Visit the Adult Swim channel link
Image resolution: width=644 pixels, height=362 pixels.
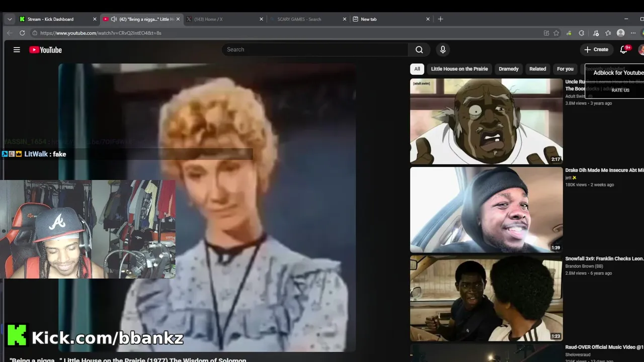coord(575,97)
